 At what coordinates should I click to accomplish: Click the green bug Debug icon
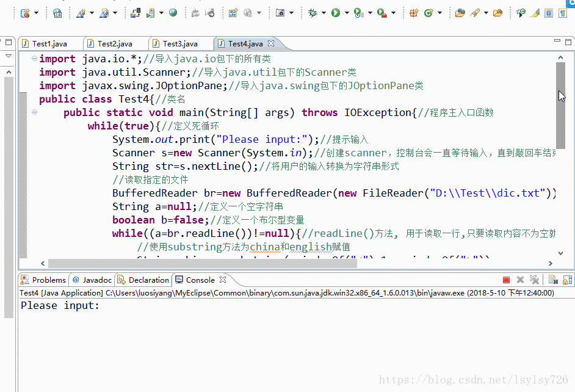coord(313,13)
